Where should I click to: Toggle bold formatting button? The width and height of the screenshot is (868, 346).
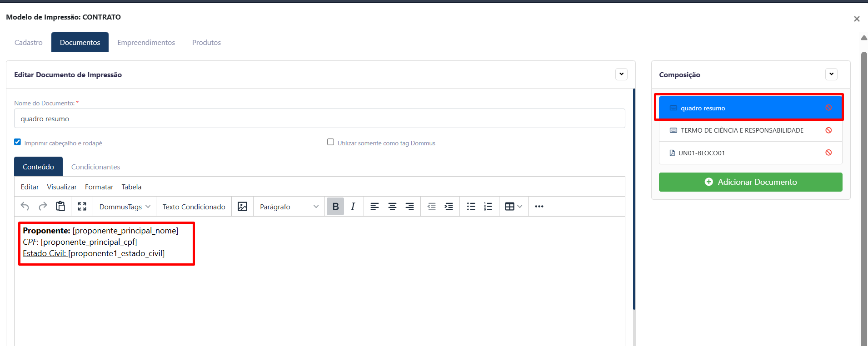tap(335, 207)
